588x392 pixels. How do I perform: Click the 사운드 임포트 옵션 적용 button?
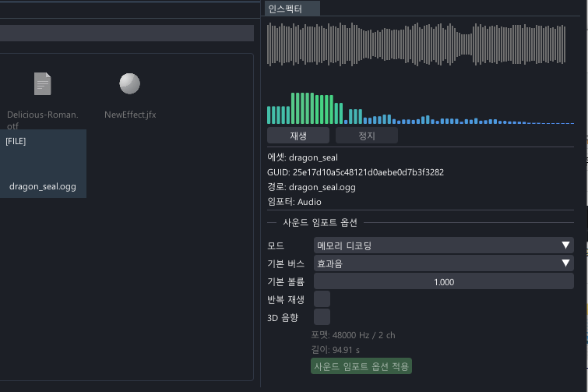[x=361, y=366]
